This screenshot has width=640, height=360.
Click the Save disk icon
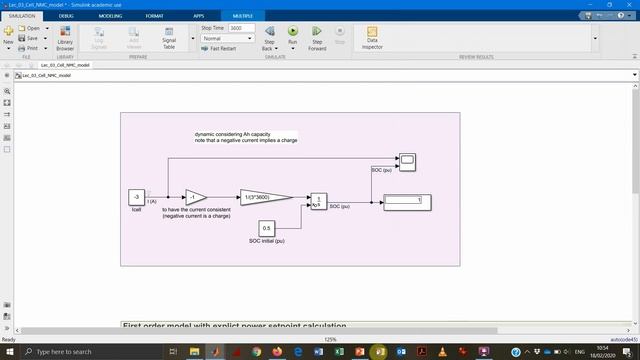pos(22,38)
